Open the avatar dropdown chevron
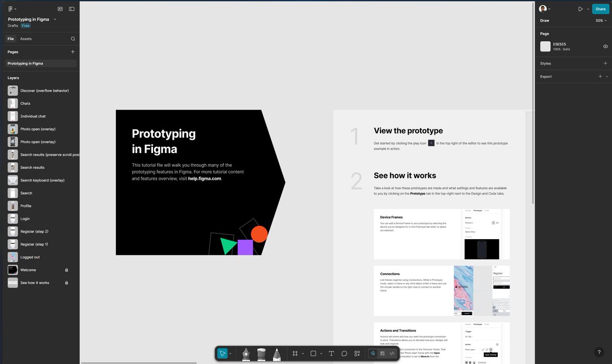This screenshot has width=612, height=364. click(x=549, y=9)
